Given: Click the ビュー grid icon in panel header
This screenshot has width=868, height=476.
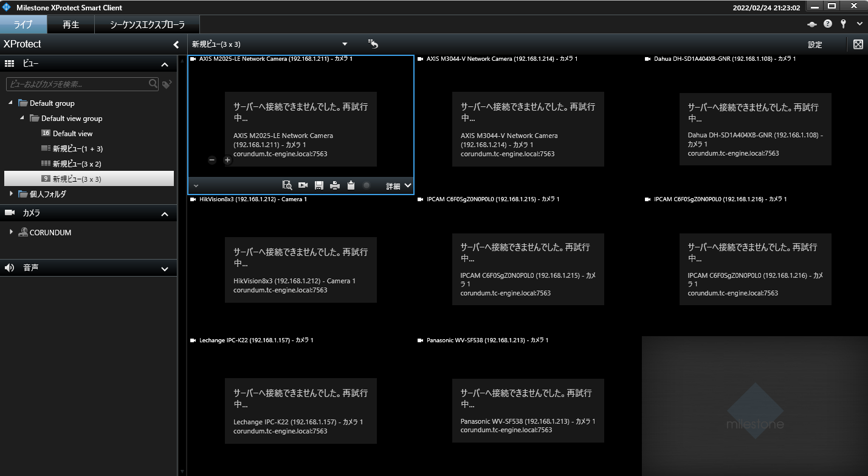Looking at the screenshot, I should pyautogui.click(x=10, y=64).
